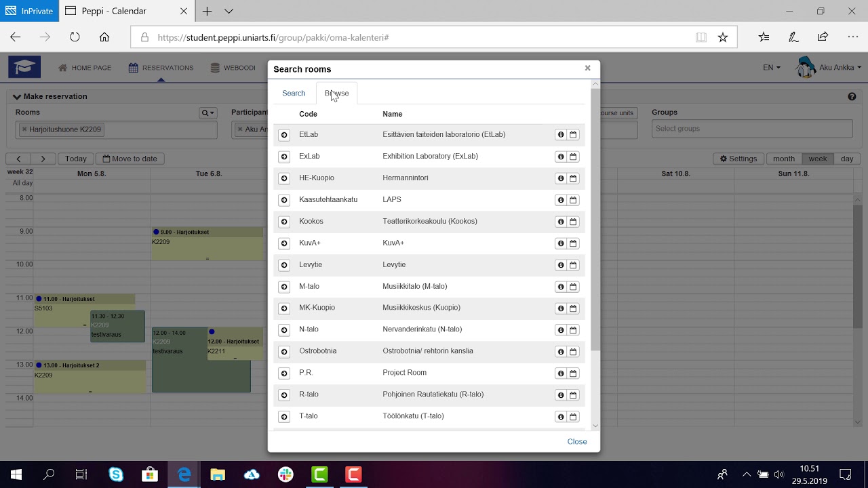Screen dimensions: 868x488
Task: Open the RESERVATIONS menu
Action: point(161,68)
